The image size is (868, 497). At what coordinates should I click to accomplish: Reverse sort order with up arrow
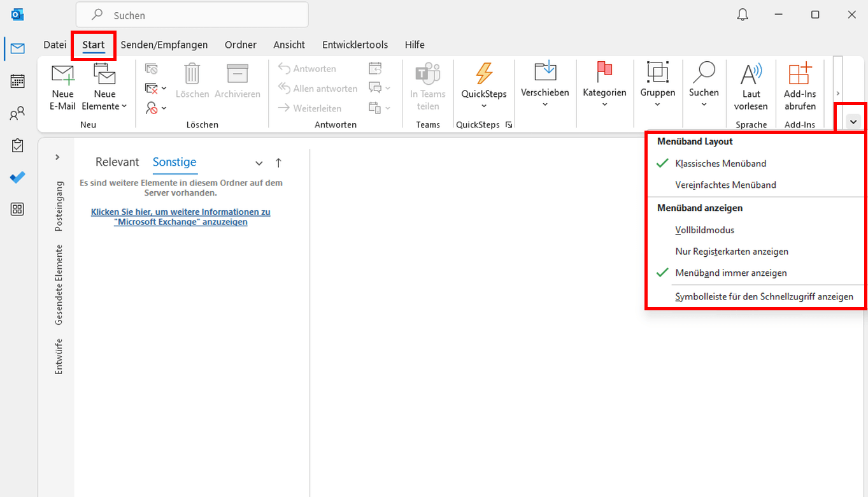point(278,163)
